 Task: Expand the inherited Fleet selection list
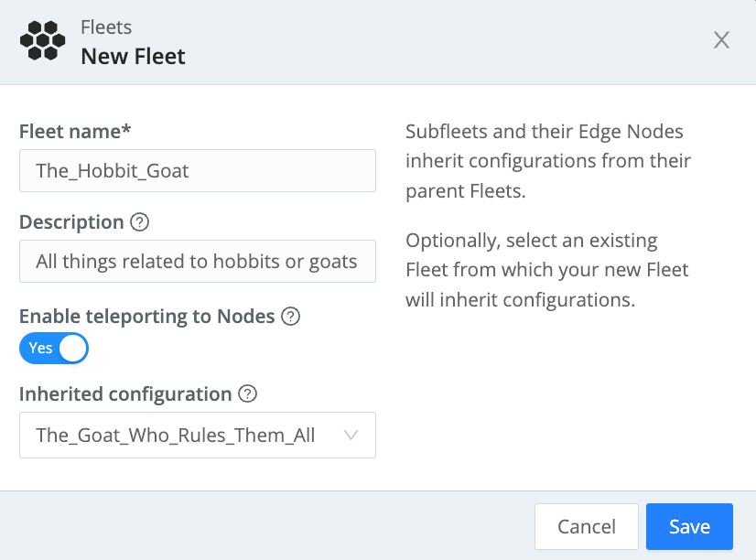pos(198,436)
